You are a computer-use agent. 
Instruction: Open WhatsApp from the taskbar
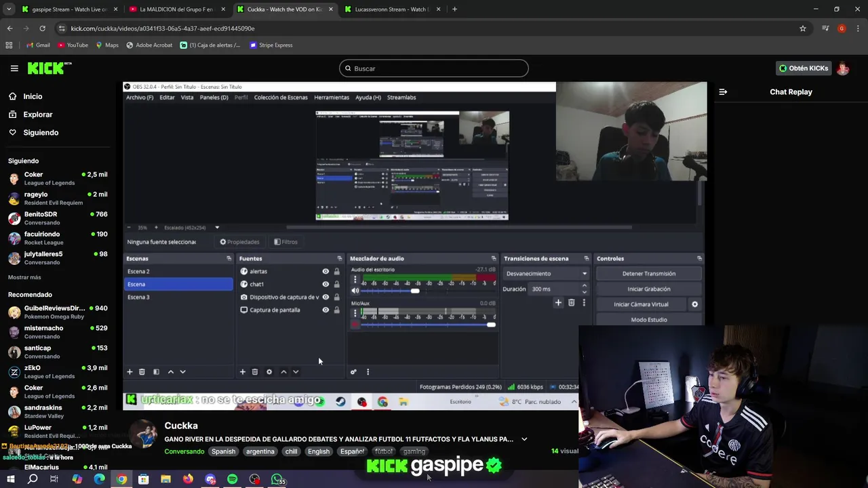point(277,479)
